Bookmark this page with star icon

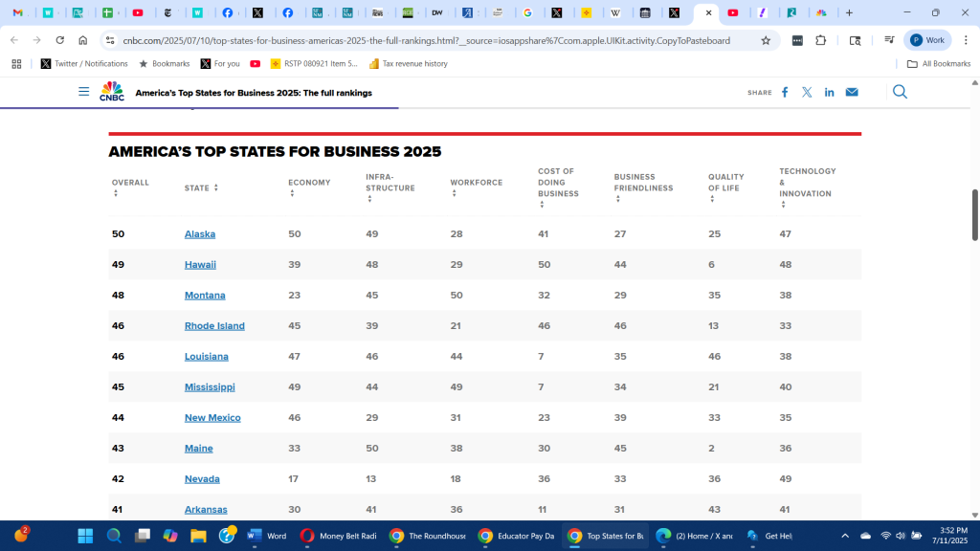(x=766, y=40)
